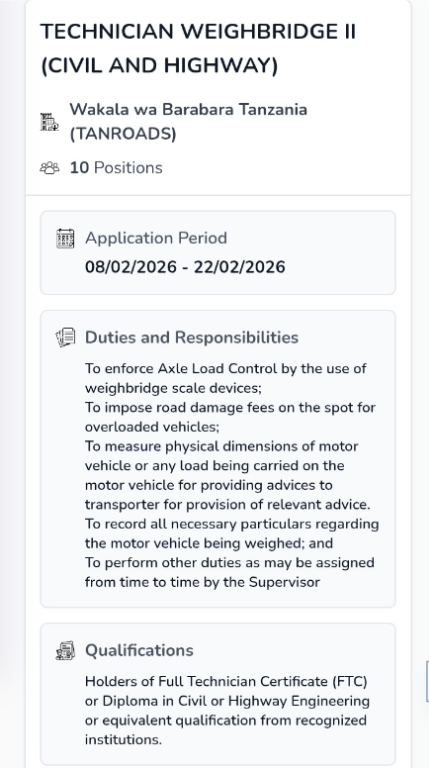Click the partially visible element at right edge
Viewport: 429px width, 768px height.
427,681
